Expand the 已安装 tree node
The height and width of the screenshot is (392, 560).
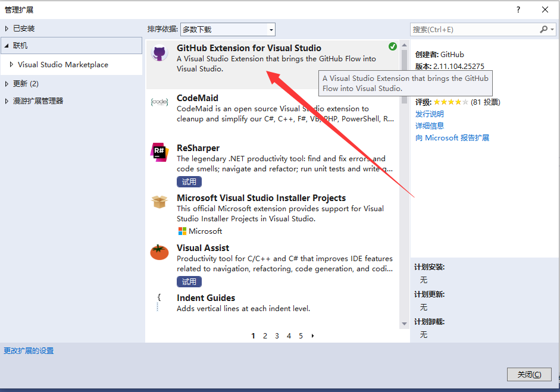pos(7,29)
